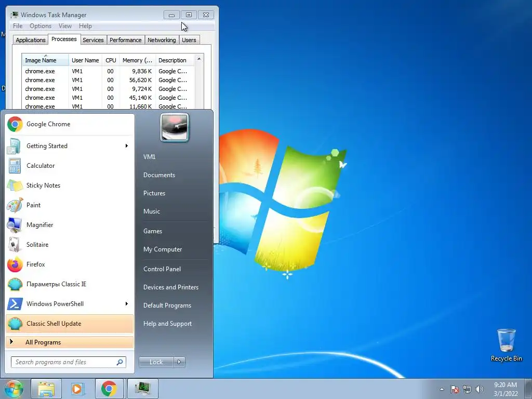Screen dimensions: 532x399
Task: Open the Help menu in Task Manager
Action: click(x=85, y=26)
